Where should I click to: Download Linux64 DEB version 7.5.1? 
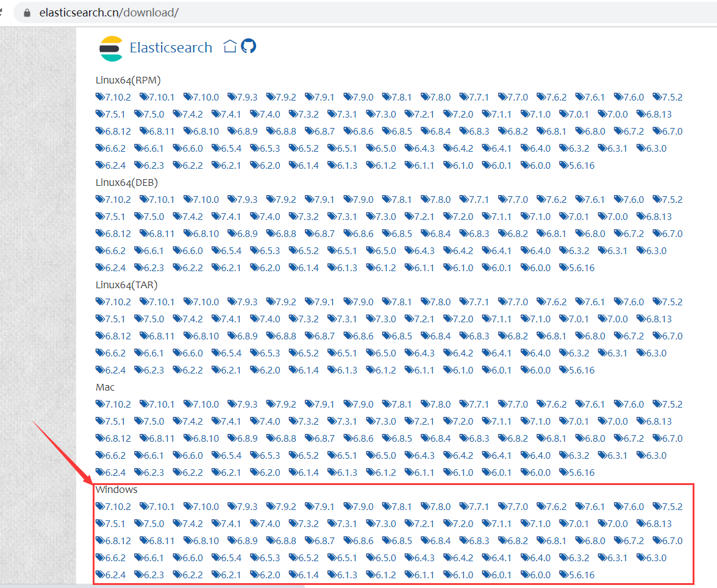click(110, 216)
